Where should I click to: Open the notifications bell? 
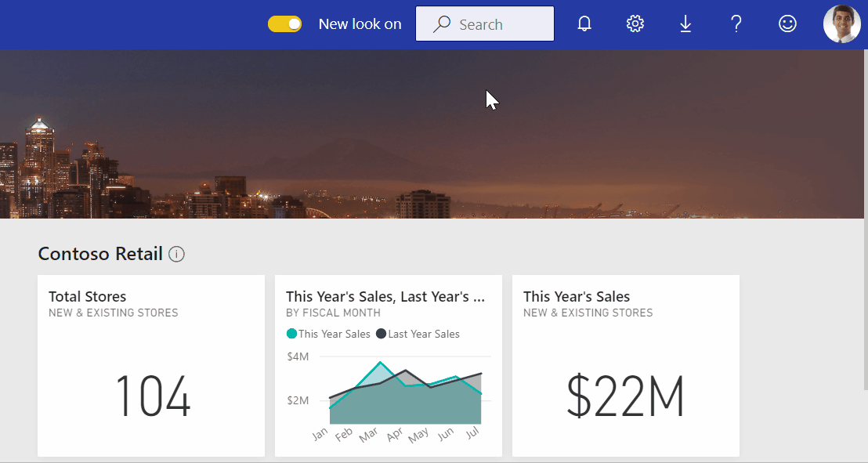[x=584, y=24]
